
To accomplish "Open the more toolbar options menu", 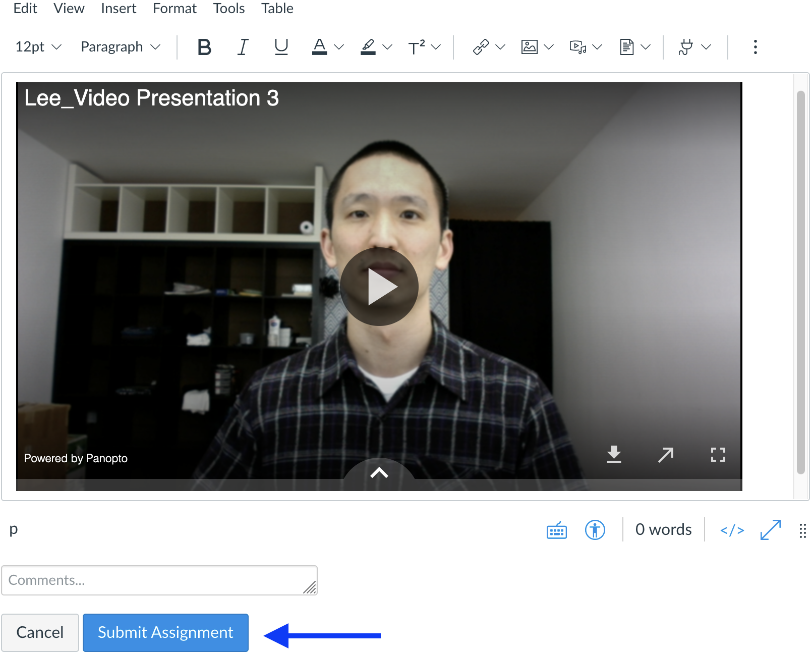I will coord(755,47).
